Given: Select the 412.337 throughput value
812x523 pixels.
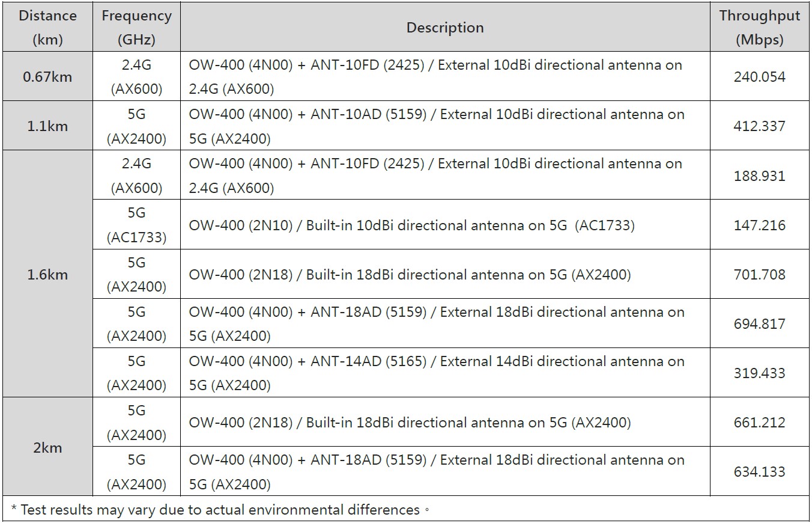Looking at the screenshot, I should tap(760, 126).
